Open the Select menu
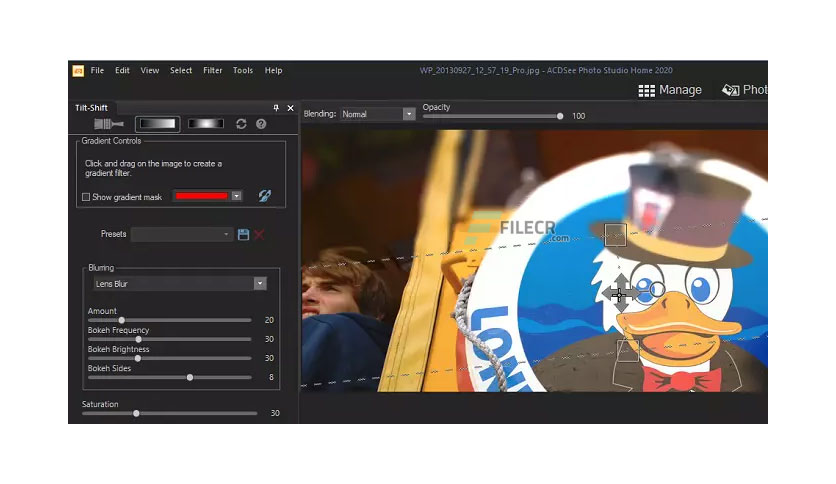The height and width of the screenshot is (484, 836). click(181, 70)
